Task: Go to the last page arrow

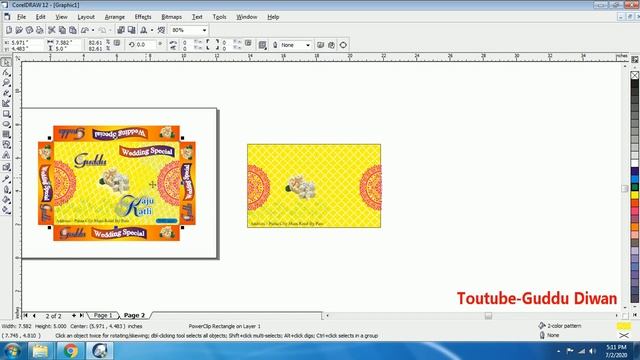Action: pyautogui.click(x=82, y=315)
